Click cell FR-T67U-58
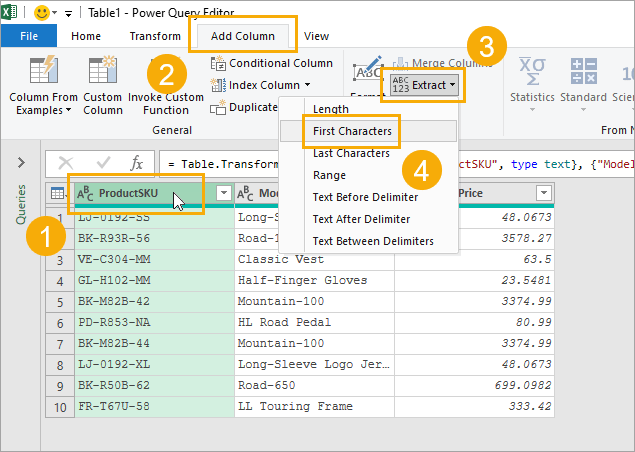This screenshot has width=635, height=452. pos(154,406)
